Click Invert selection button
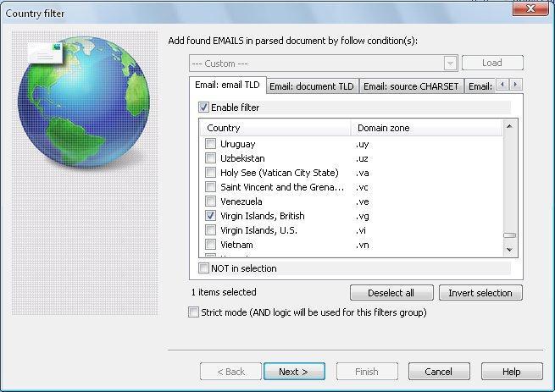Viewport: 555px width, 392px height. [480, 293]
